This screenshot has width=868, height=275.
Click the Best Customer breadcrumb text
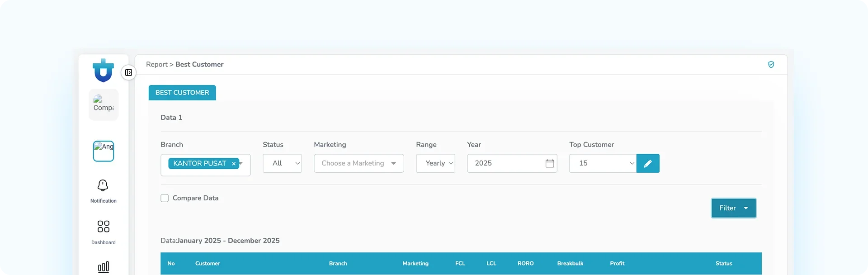[199, 65]
